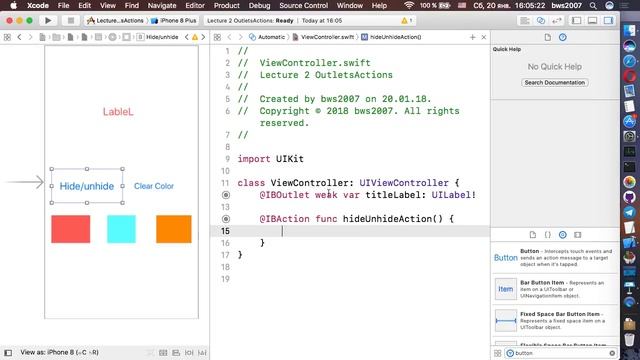Go back in the storyboard jump bar

19,37
